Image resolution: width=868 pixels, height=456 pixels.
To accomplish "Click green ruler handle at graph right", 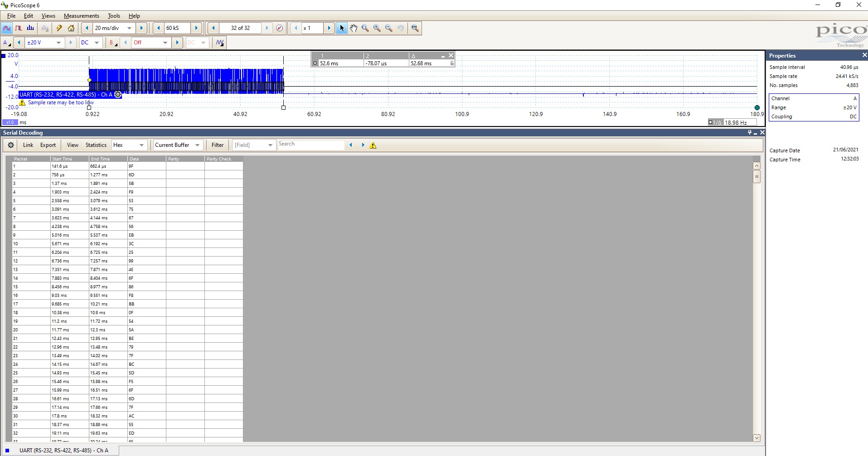I will (757, 107).
